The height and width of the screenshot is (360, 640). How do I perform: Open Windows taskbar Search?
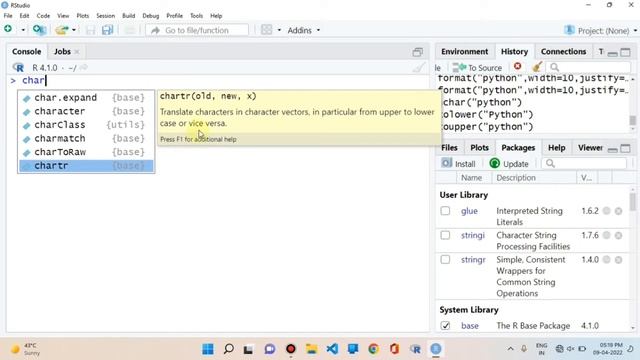tap(229, 349)
